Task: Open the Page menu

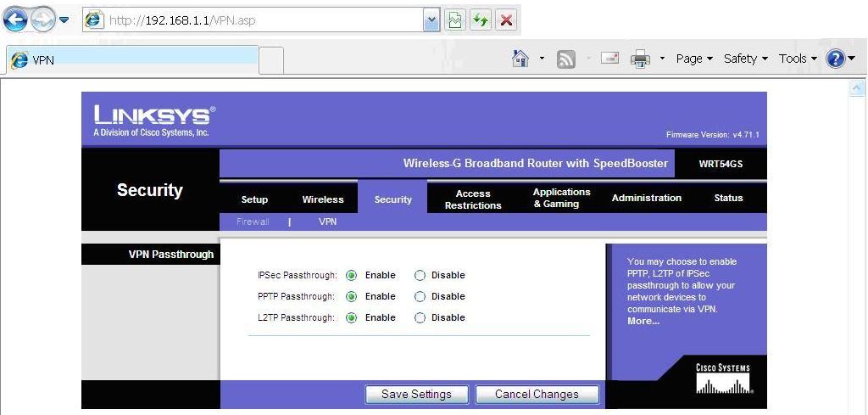Action: (694, 59)
